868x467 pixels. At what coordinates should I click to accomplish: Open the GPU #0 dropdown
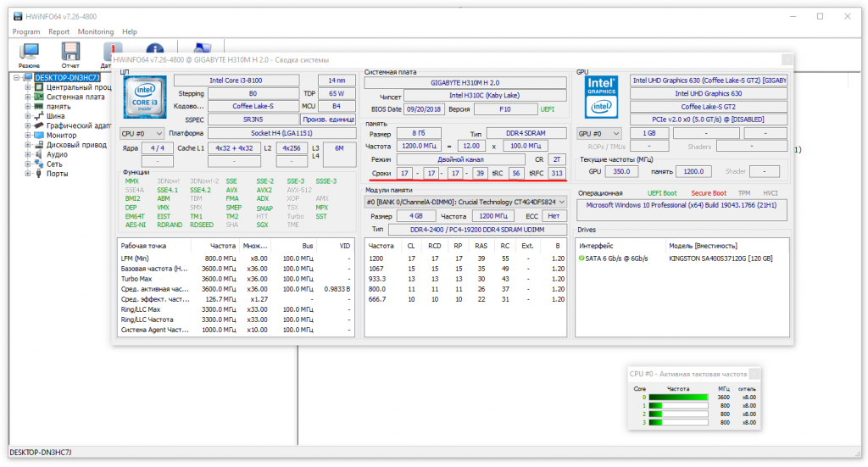[598, 133]
